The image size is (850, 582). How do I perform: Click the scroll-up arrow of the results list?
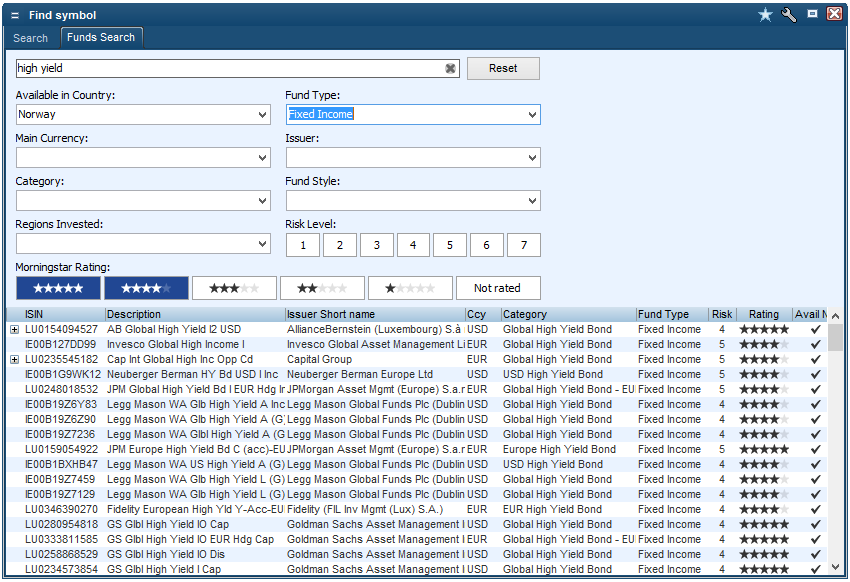835,315
